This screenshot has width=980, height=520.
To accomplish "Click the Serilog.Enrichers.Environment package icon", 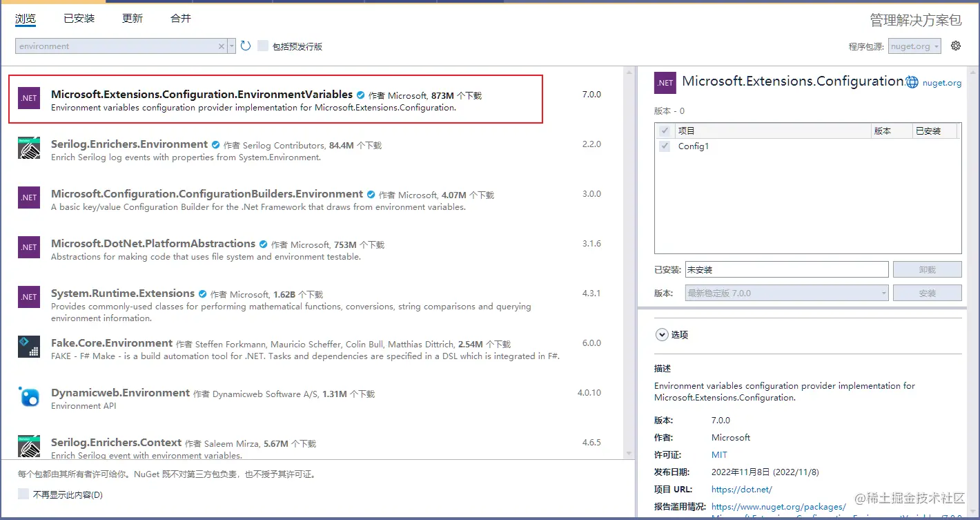I will tap(29, 148).
